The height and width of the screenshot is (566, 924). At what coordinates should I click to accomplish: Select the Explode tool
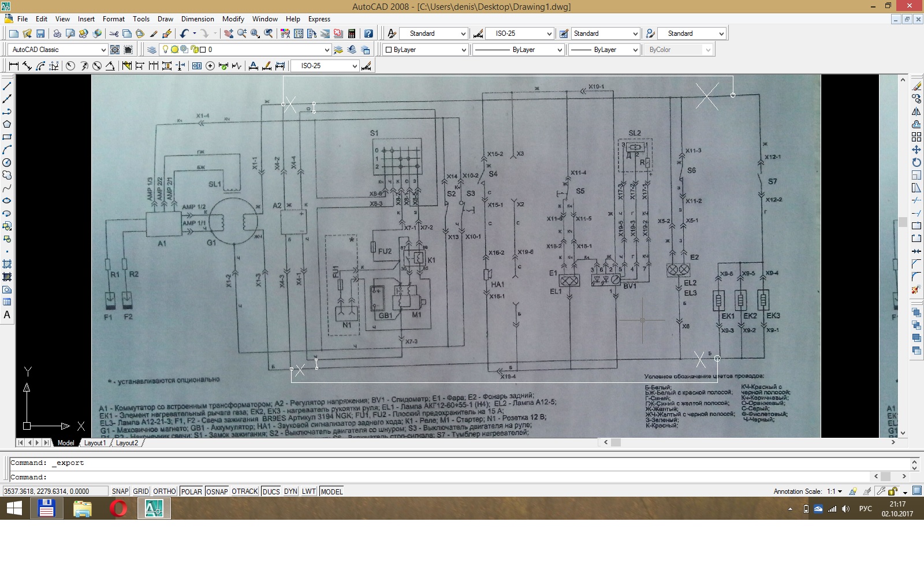[916, 289]
